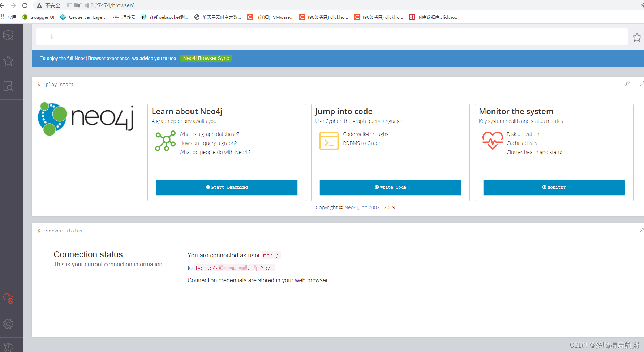Viewport: 644px width, 352px height.
Task: Click the Monitor button
Action: 554,187
